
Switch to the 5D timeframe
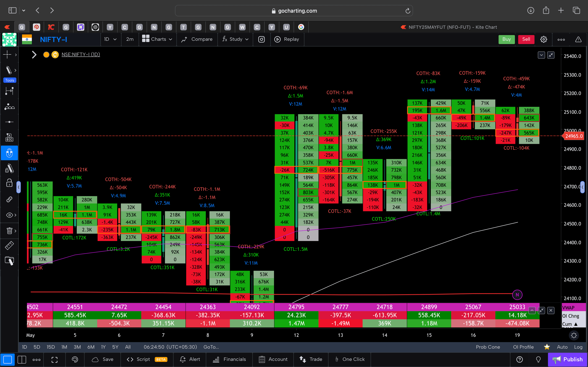click(x=37, y=347)
